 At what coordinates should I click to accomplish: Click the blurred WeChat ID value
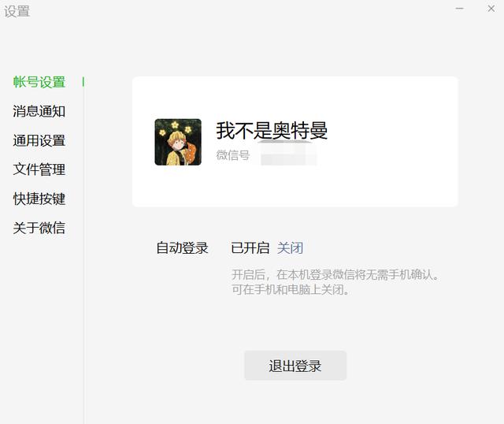coord(288,154)
